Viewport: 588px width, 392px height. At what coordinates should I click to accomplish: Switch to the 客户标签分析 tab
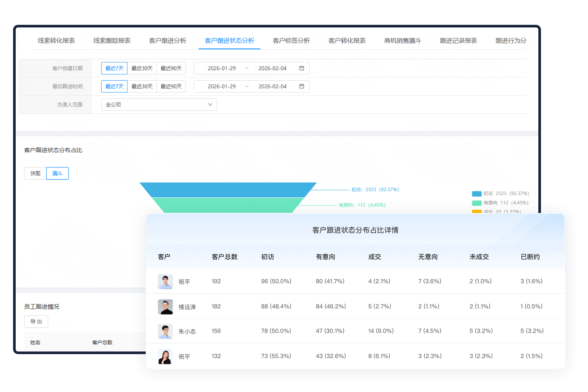tap(291, 41)
